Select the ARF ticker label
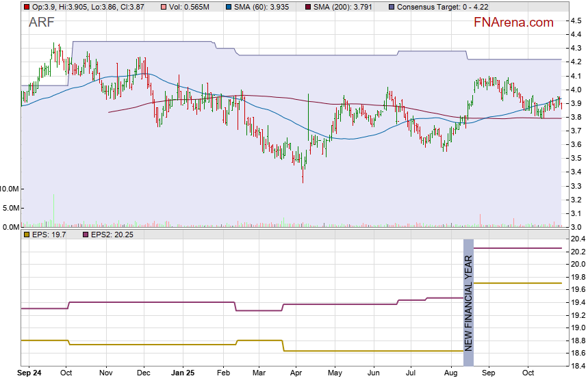The image size is (588, 387). (41, 23)
